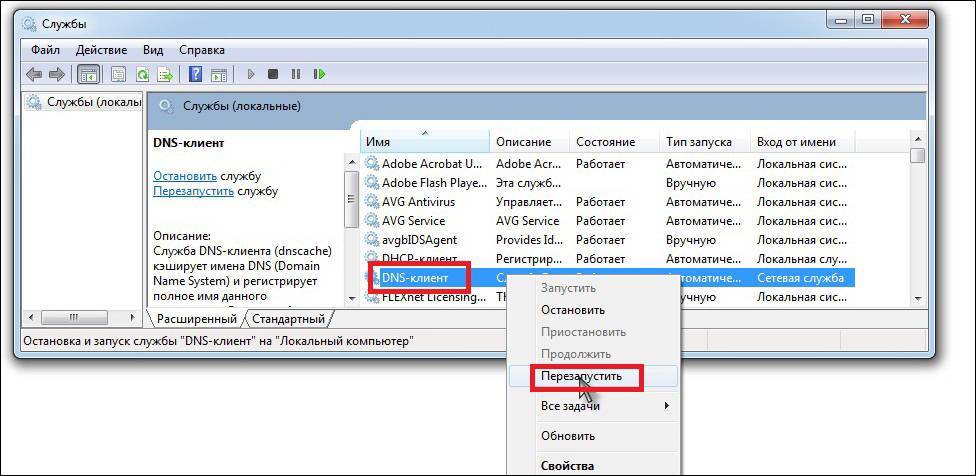Choose Свойства in the context menu
The width and height of the screenshot is (976, 476).
567,465
